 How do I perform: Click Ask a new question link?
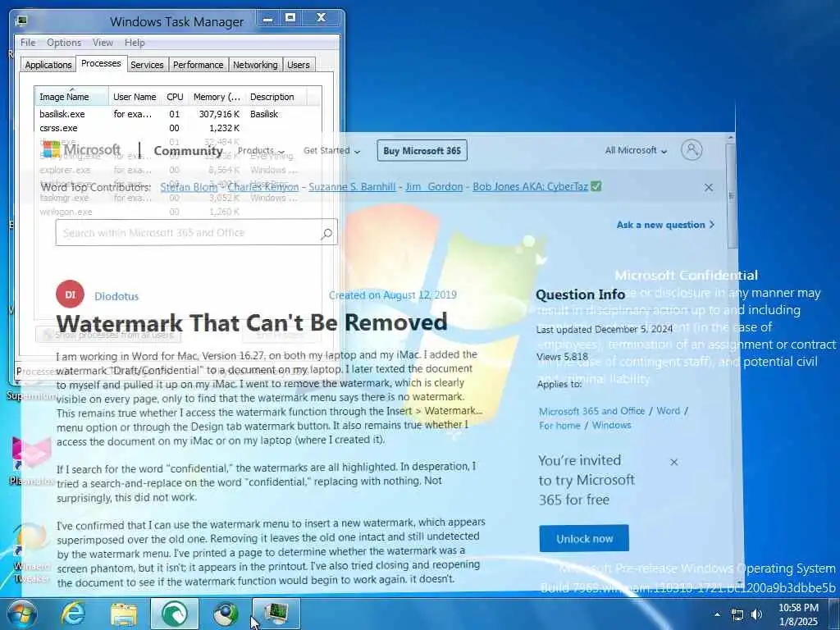(665, 225)
